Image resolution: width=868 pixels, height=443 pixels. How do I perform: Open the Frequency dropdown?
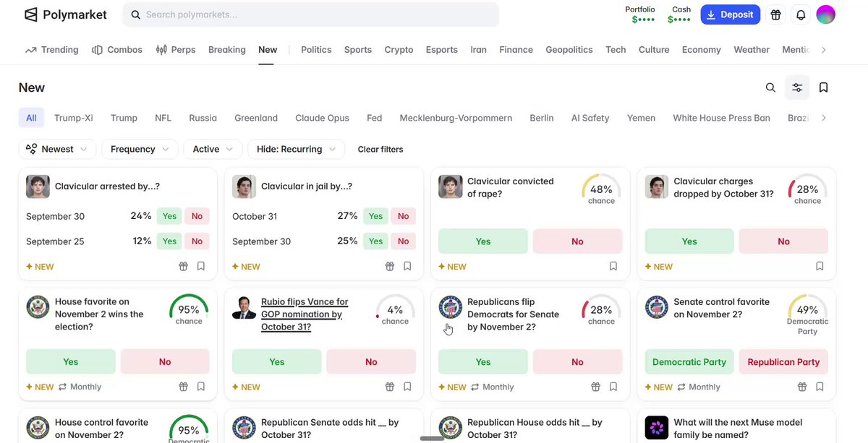140,149
